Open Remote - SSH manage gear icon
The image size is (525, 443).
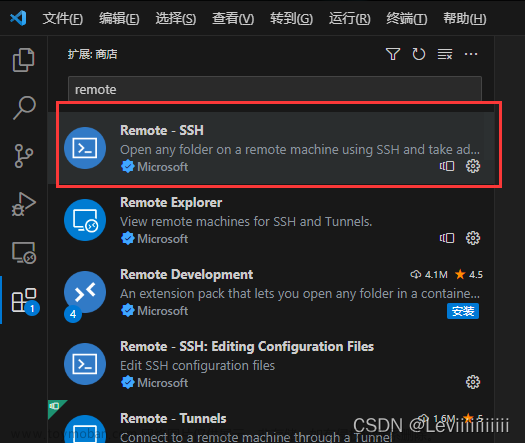(x=473, y=166)
